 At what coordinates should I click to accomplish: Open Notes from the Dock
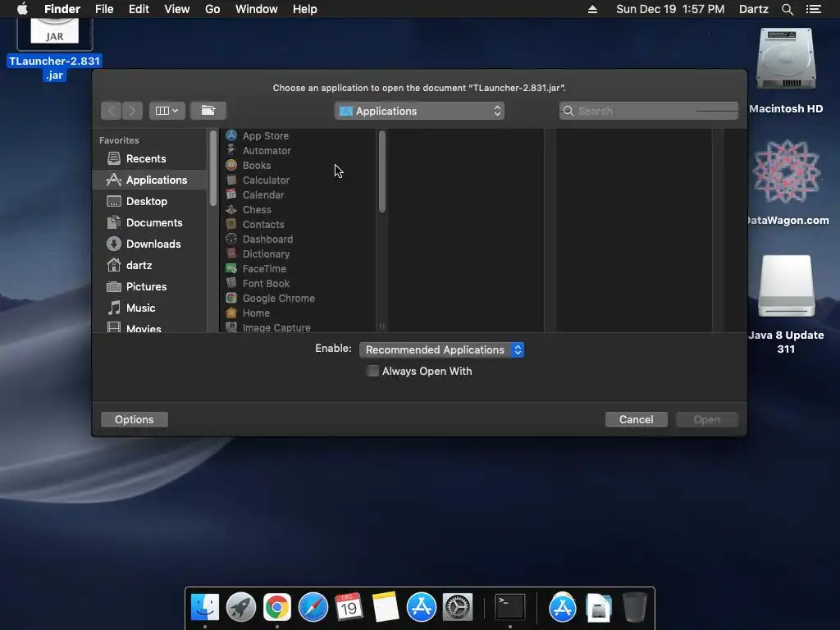click(x=386, y=607)
